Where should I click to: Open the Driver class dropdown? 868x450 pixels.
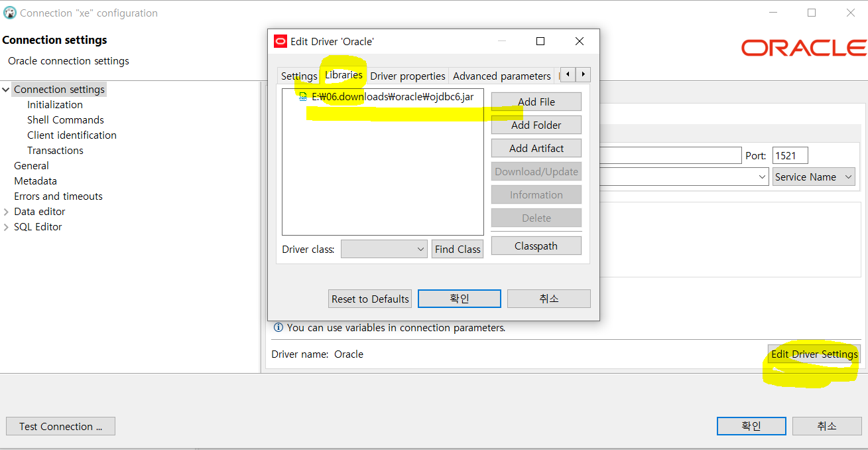click(x=384, y=249)
